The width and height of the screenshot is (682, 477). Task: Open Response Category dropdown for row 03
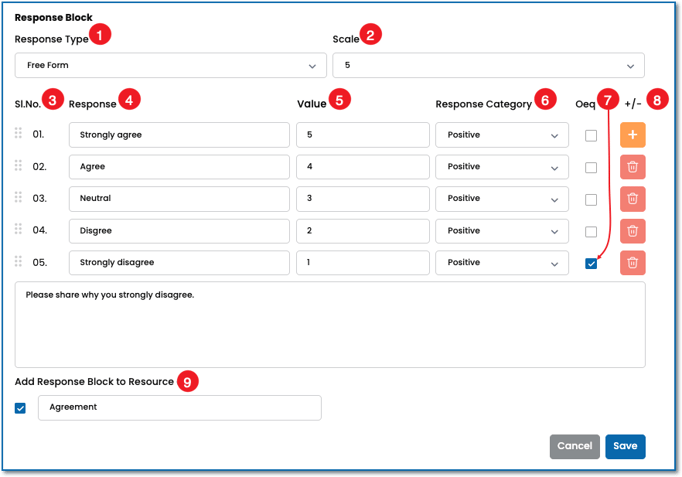pos(502,199)
